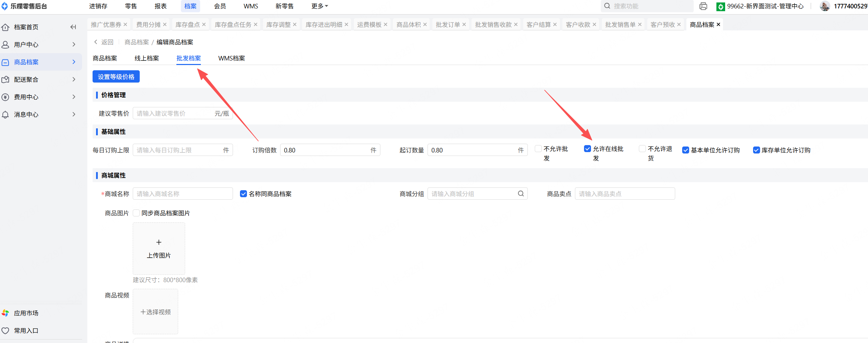
Task: Click 商品档案 in the breadcrumb
Action: (137, 42)
